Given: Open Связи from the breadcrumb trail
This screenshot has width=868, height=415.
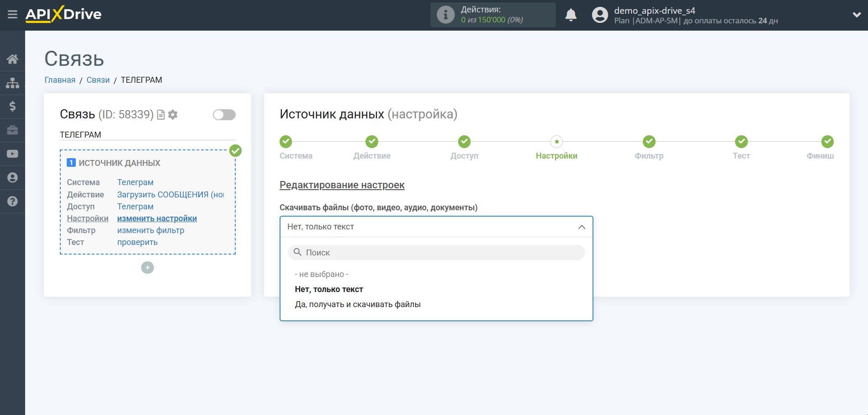Looking at the screenshot, I should (98, 80).
